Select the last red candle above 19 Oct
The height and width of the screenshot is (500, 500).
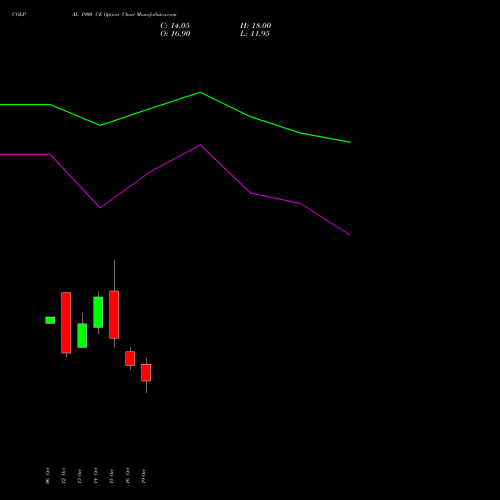146,373
